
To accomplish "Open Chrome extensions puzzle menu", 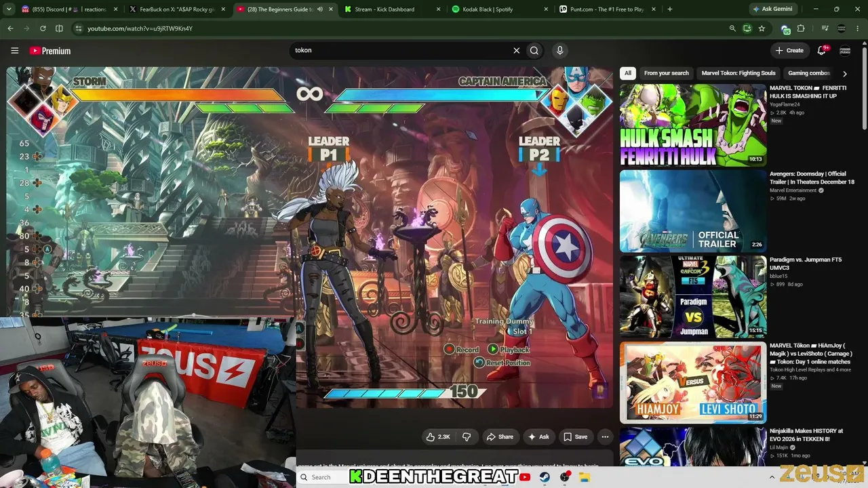I will (x=801, y=28).
